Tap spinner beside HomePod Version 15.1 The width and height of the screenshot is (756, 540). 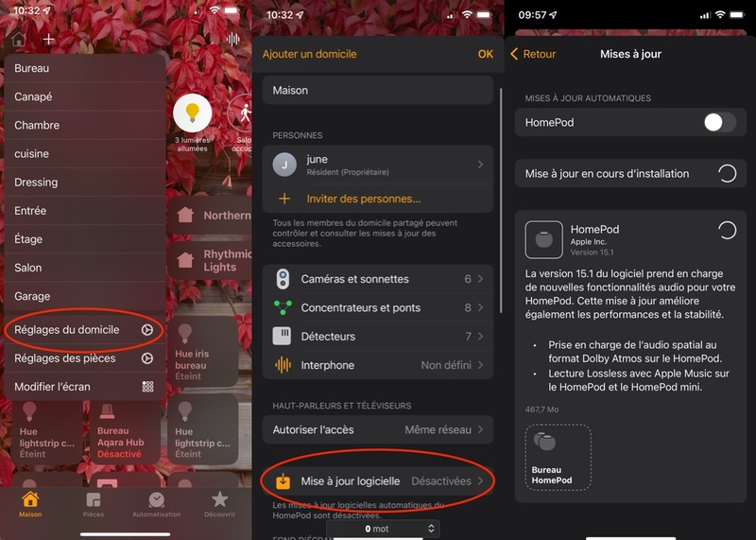pos(727,230)
